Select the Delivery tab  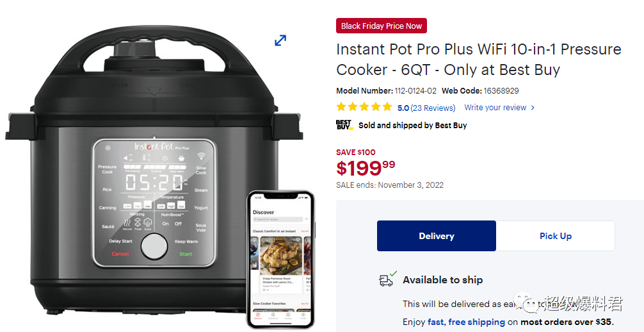point(436,236)
